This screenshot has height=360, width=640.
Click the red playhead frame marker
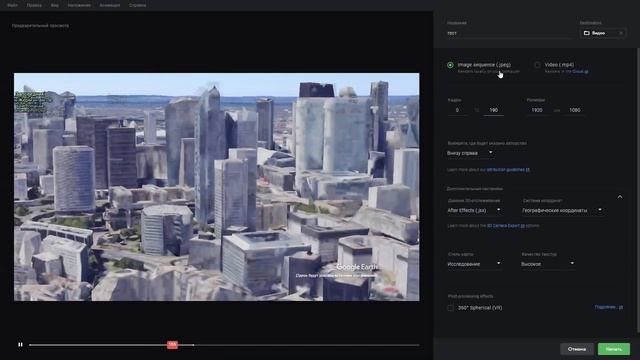click(172, 345)
